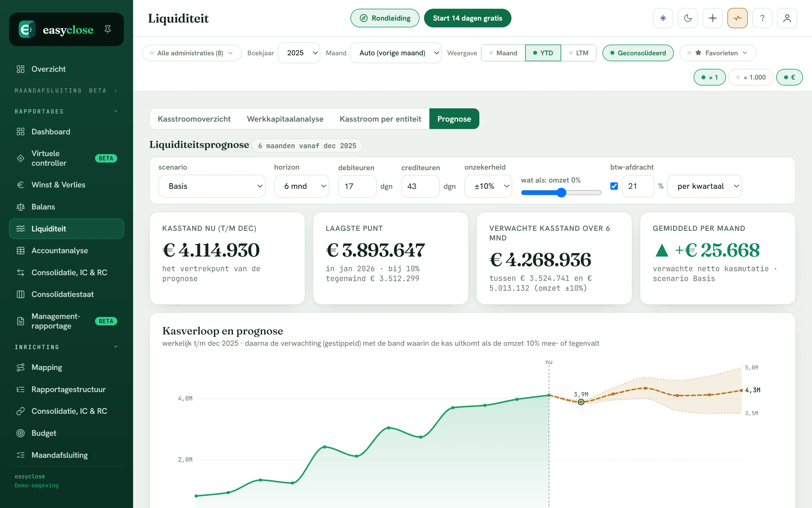The width and height of the screenshot is (812, 508).
Task: Select Maand weergave option
Action: point(503,53)
